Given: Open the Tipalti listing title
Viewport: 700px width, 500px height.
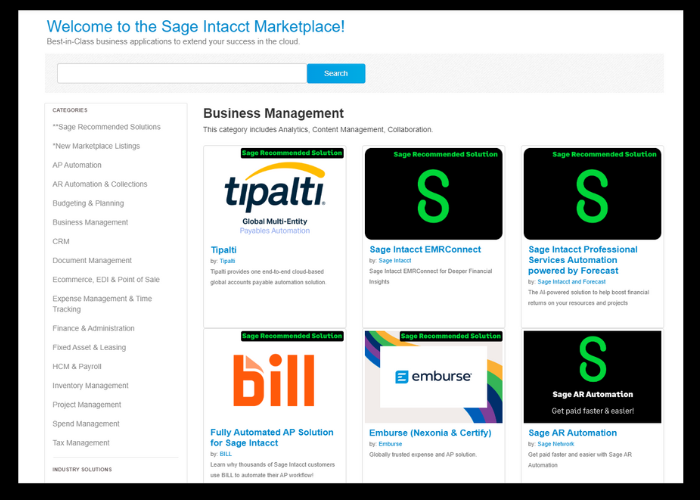Looking at the screenshot, I should [223, 250].
